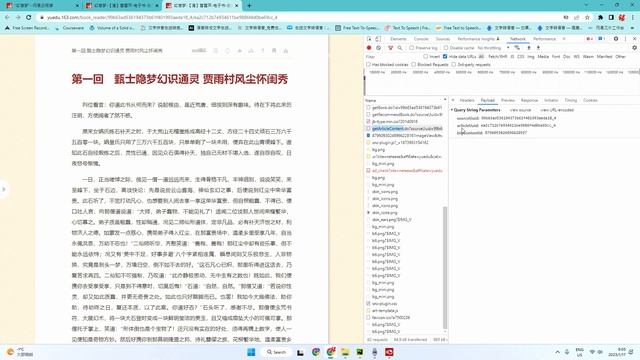Switch to the Performance insights tab
The height and width of the screenshot is (360, 640).
(478, 39)
